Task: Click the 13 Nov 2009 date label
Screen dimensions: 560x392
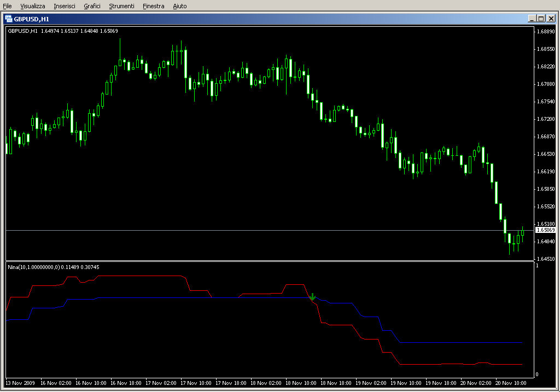Action: coord(20,383)
